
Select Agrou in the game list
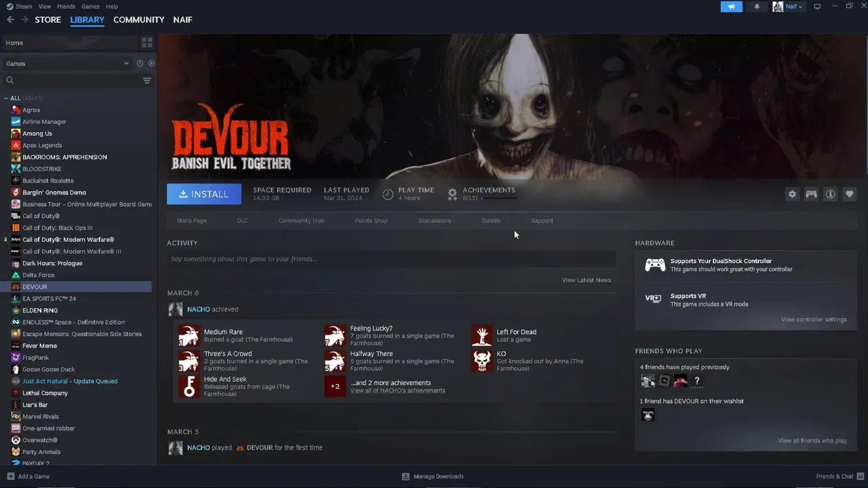[31, 110]
